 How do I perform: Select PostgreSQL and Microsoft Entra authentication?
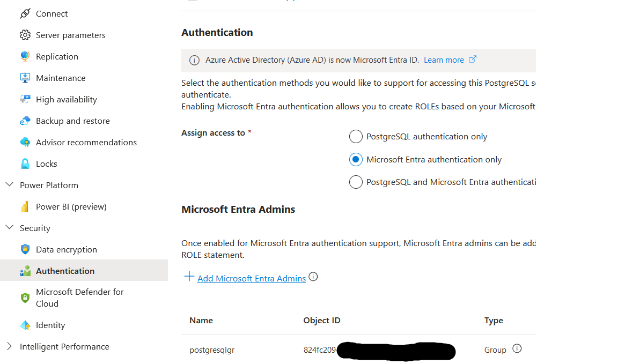[x=356, y=182]
